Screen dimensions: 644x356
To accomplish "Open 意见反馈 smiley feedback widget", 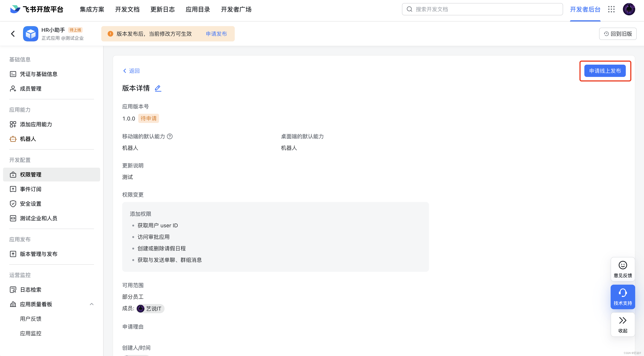I will (623, 269).
